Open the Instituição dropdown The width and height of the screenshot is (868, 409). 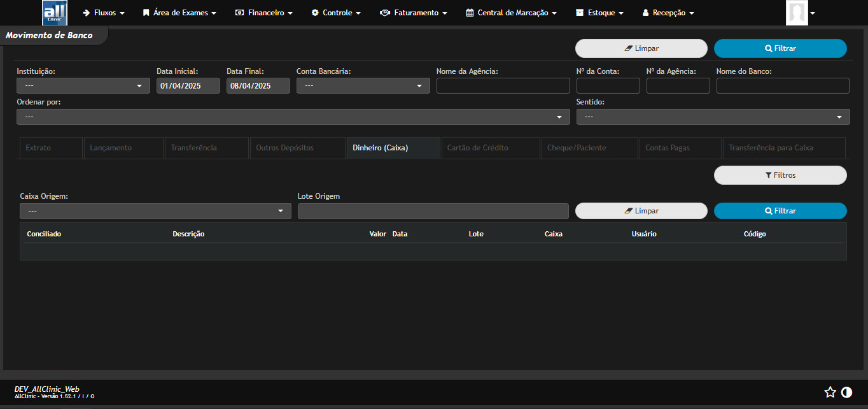(83, 85)
